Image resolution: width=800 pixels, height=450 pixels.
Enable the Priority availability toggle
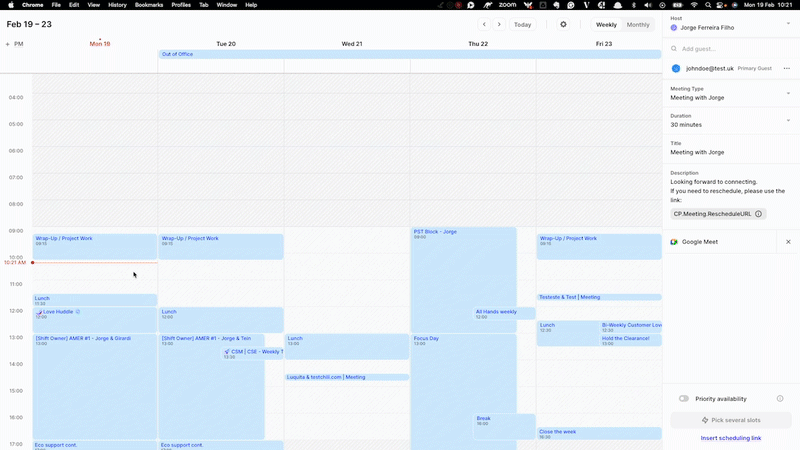(684, 398)
